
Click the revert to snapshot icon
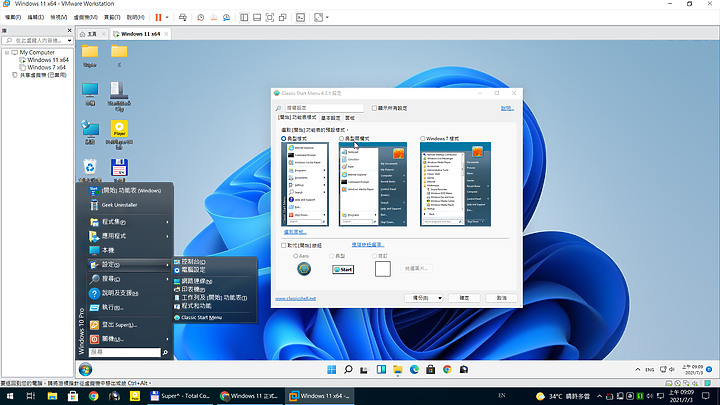point(214,17)
